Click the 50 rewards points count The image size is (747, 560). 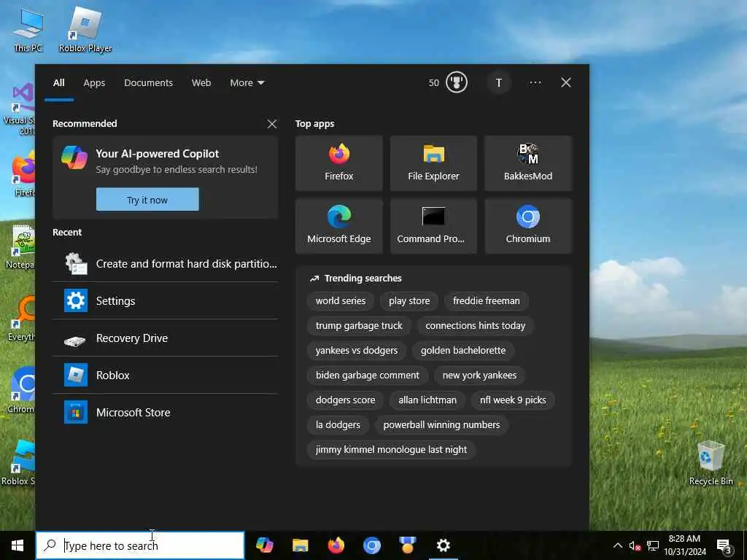pyautogui.click(x=433, y=83)
